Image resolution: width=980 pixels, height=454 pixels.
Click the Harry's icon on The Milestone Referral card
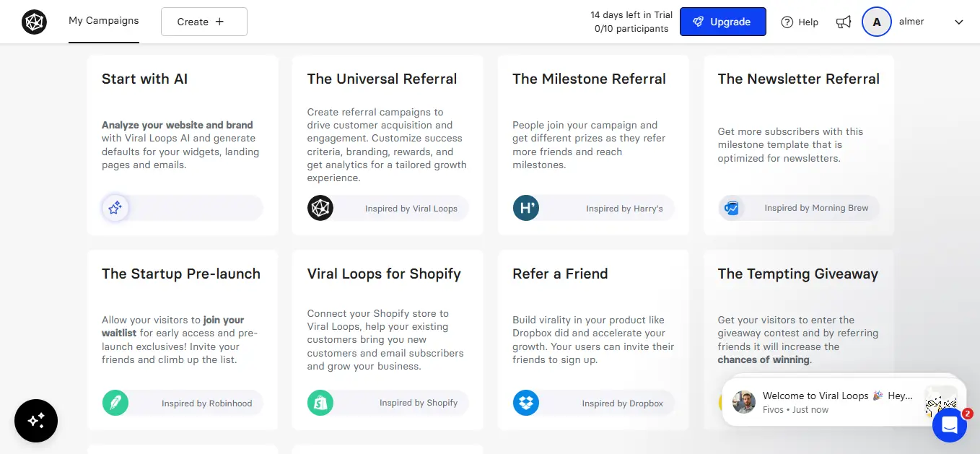tap(525, 208)
